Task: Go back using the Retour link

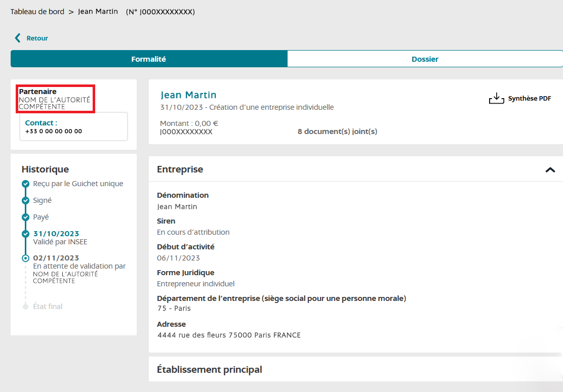Action: coord(37,38)
